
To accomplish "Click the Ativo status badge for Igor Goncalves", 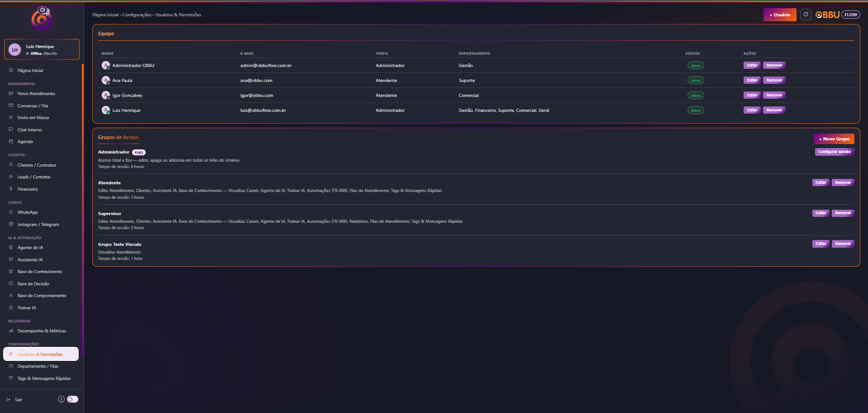I will click(696, 95).
